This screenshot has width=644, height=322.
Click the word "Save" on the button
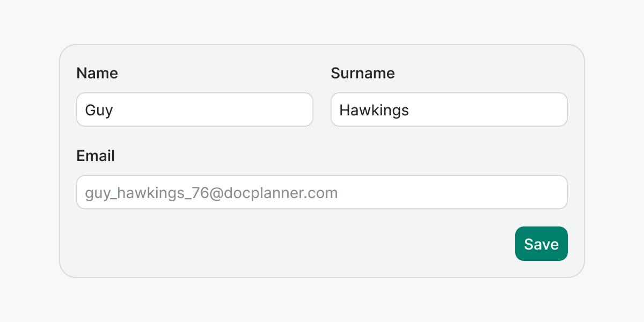541,244
